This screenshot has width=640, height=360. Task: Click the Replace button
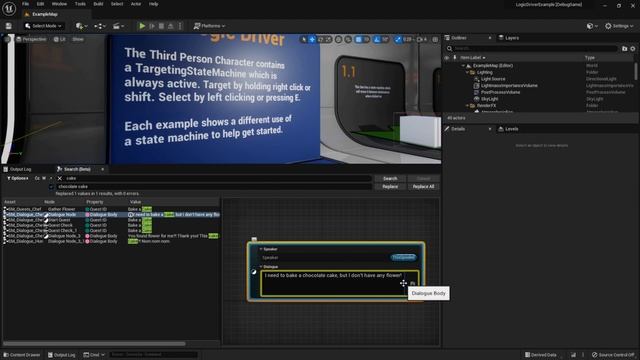click(390, 187)
